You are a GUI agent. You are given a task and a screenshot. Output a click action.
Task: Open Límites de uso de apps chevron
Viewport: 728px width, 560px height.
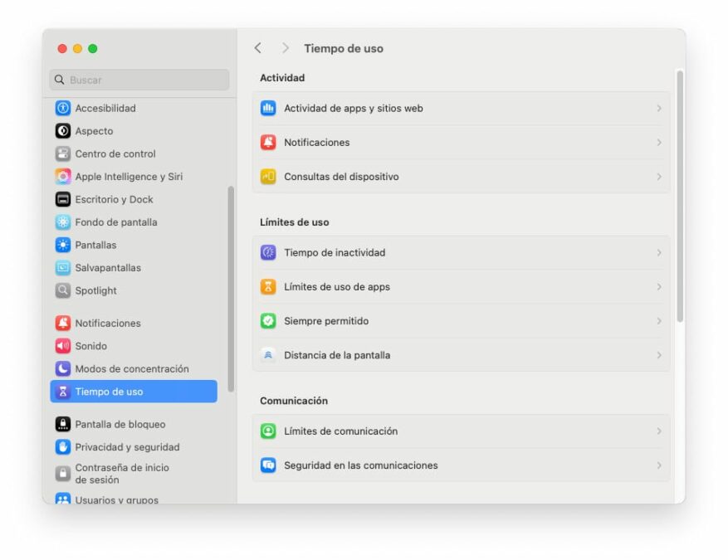pyautogui.click(x=659, y=287)
